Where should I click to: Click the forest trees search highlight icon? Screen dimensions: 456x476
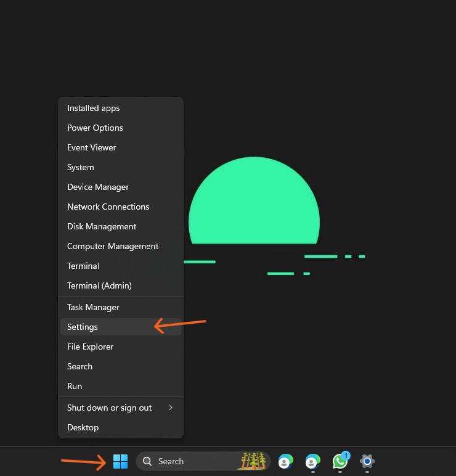click(x=253, y=461)
